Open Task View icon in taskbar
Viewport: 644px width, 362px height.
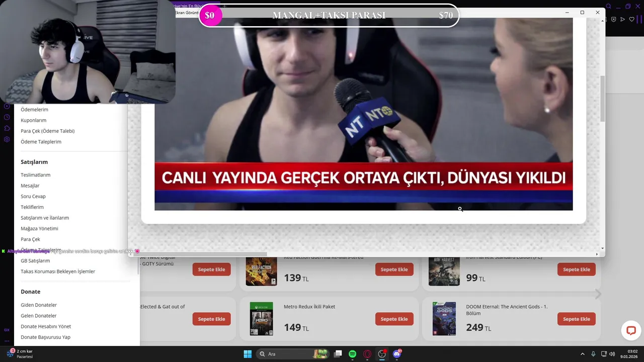coord(338,354)
